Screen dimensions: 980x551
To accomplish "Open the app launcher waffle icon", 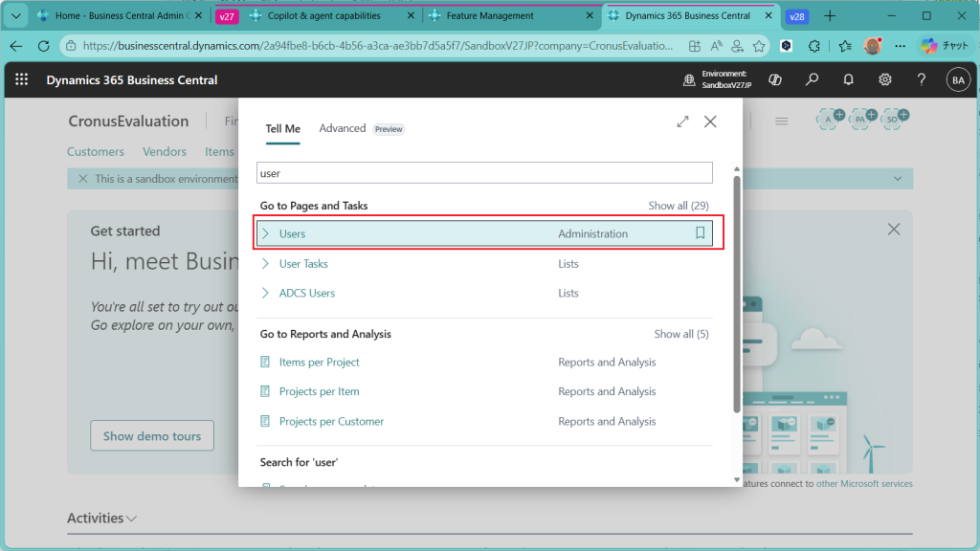I will pos(22,80).
